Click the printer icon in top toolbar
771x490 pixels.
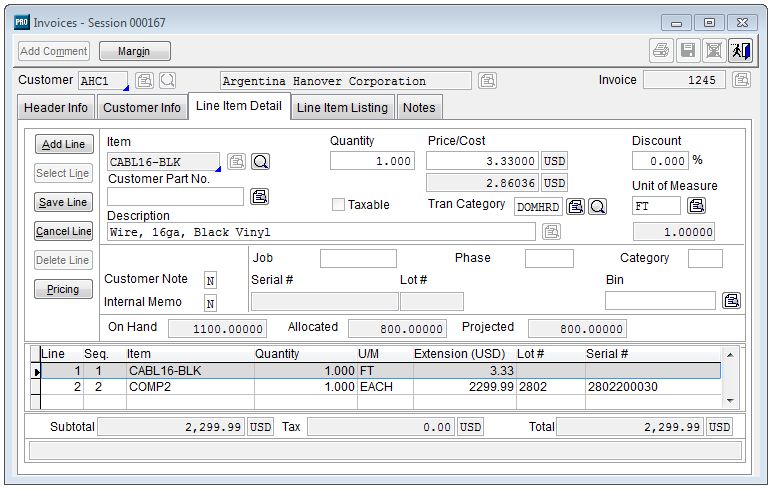tap(661, 50)
